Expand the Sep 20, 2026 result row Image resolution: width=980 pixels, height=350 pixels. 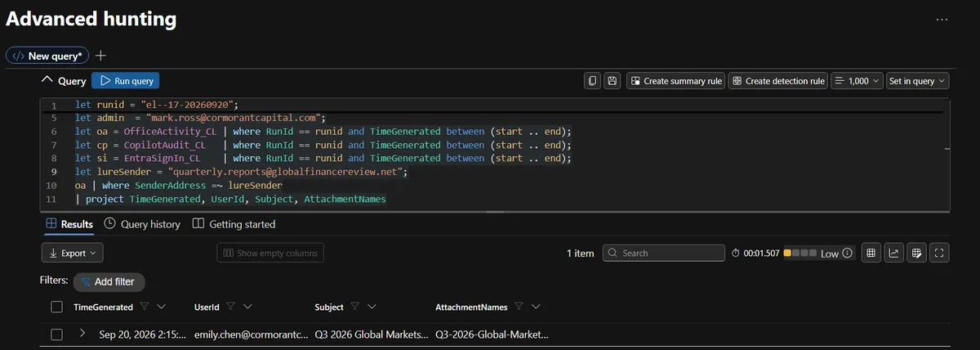coord(82,334)
